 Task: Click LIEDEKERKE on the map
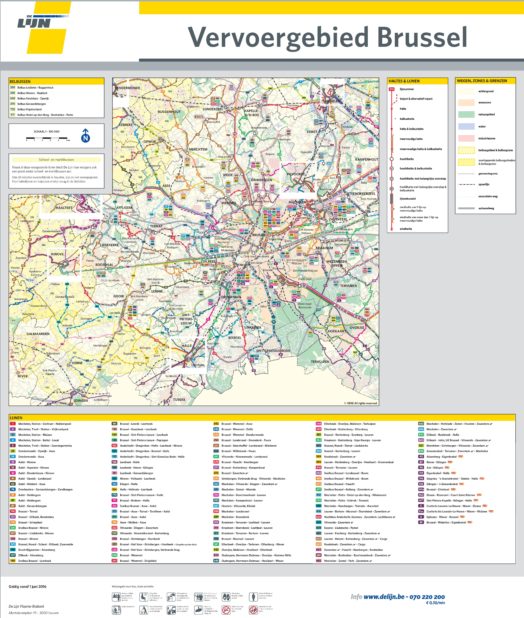point(109,245)
